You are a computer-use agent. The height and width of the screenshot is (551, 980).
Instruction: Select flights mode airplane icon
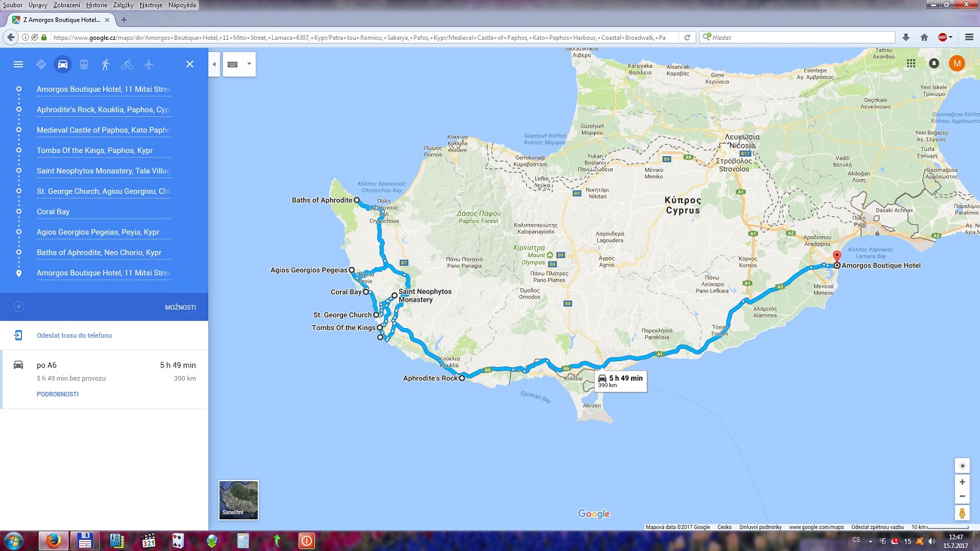148,64
